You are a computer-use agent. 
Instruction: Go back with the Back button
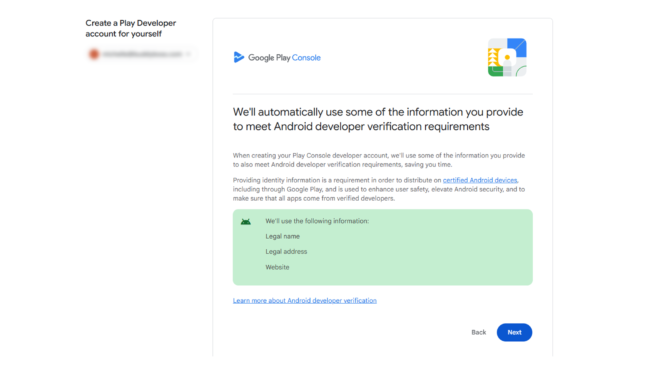tap(479, 332)
